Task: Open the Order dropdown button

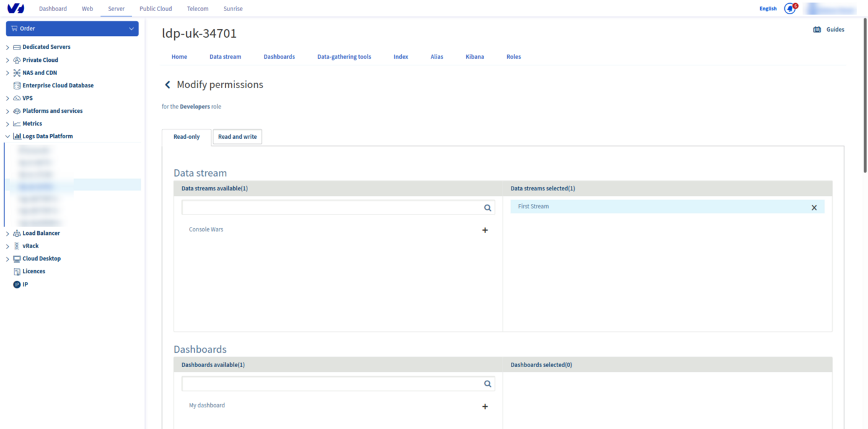Action: [72, 29]
